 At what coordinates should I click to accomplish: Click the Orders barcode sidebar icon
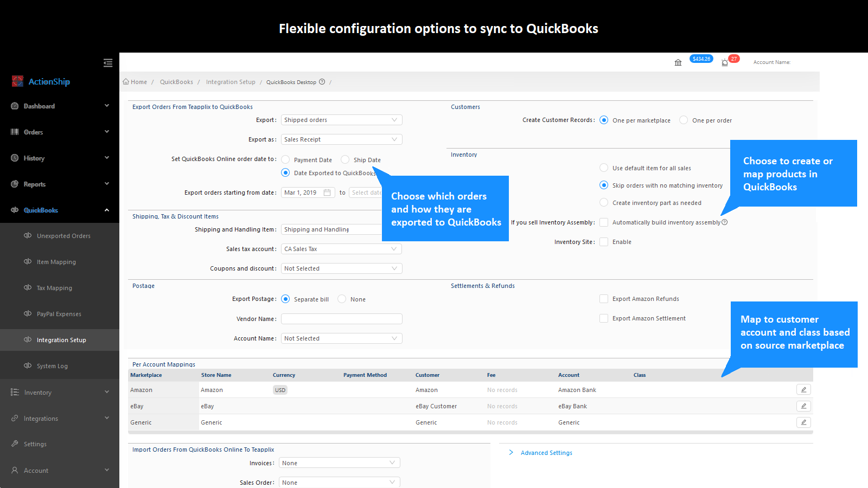click(15, 132)
